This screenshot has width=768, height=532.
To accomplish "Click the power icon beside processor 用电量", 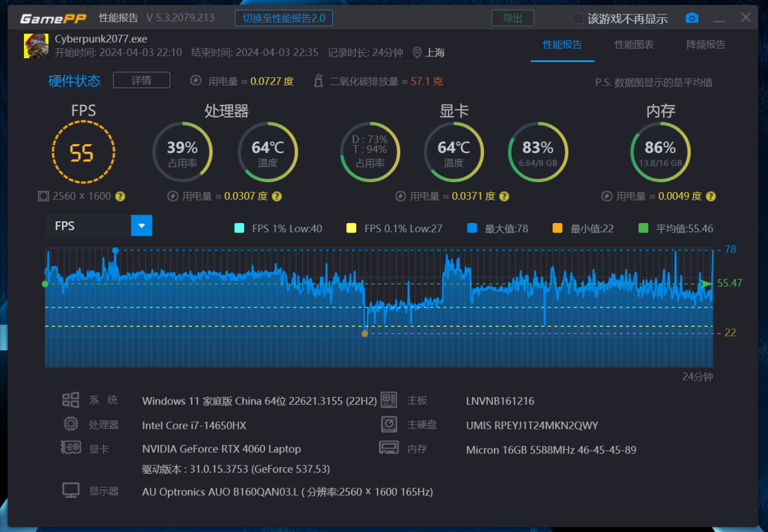I will (173, 196).
